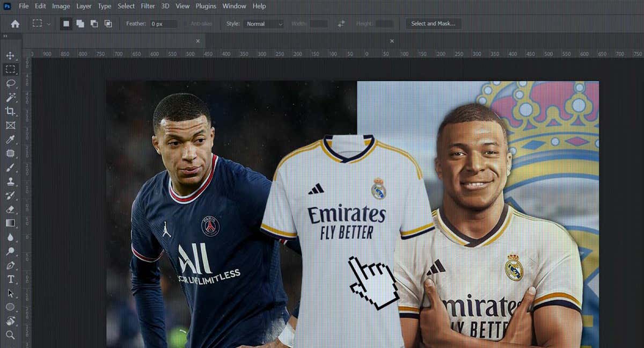
Task: Click the Feather value field
Action: (x=163, y=24)
